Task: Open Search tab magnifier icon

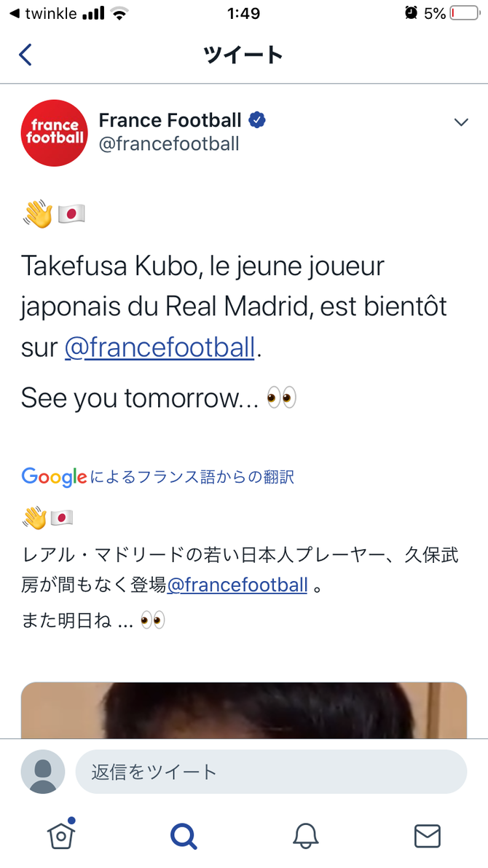Action: click(x=184, y=835)
